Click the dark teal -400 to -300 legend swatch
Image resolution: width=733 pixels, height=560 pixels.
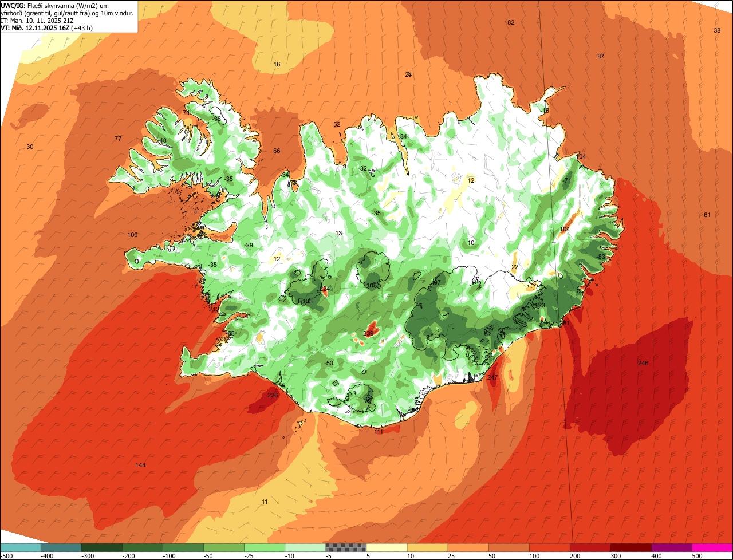[x=61, y=547]
